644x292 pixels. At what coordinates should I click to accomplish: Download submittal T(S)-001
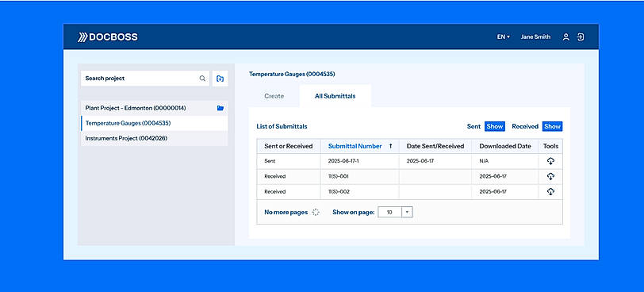[x=550, y=176]
